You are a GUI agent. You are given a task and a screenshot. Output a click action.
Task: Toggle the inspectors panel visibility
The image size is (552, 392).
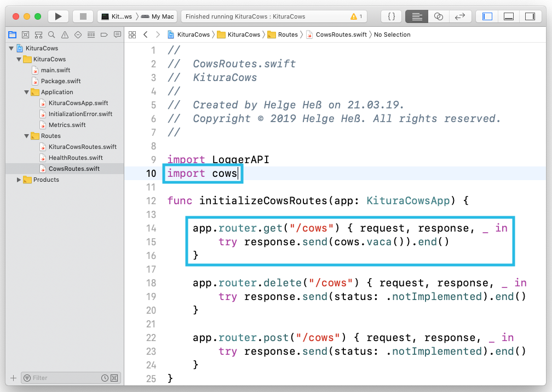(530, 16)
